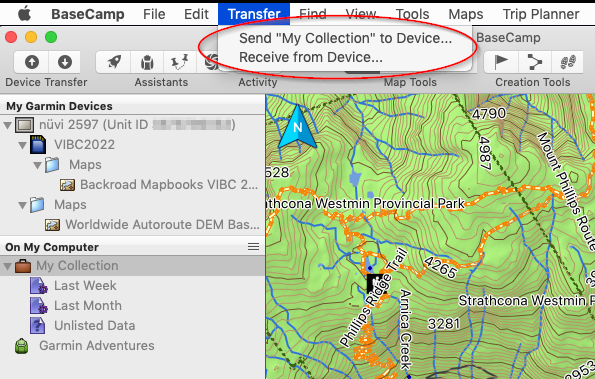595x379 pixels.
Task: Select Backroad Mapbooks VIBC map entry
Action: click(x=169, y=185)
